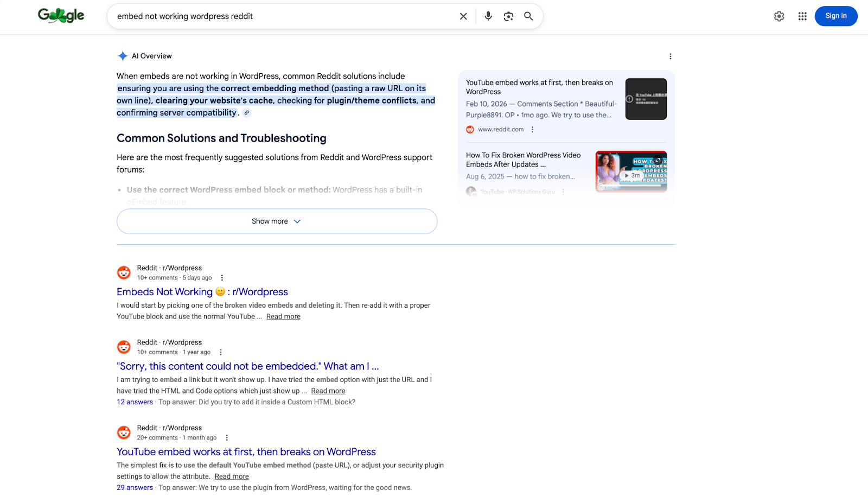The width and height of the screenshot is (868, 496).
Task: Click the citation link icon after 'server compatibility'
Action: pyautogui.click(x=247, y=112)
